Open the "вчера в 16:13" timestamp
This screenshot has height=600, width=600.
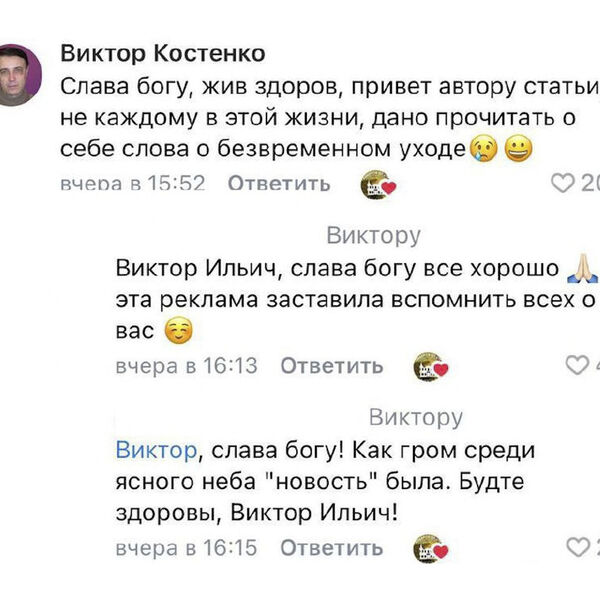[x=186, y=366]
